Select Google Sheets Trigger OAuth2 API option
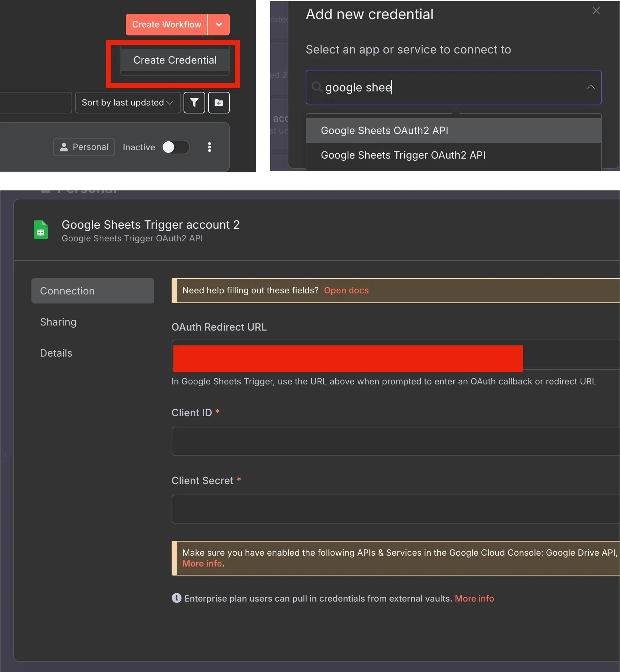Viewport: 620px width, 672px height. pyautogui.click(x=453, y=155)
